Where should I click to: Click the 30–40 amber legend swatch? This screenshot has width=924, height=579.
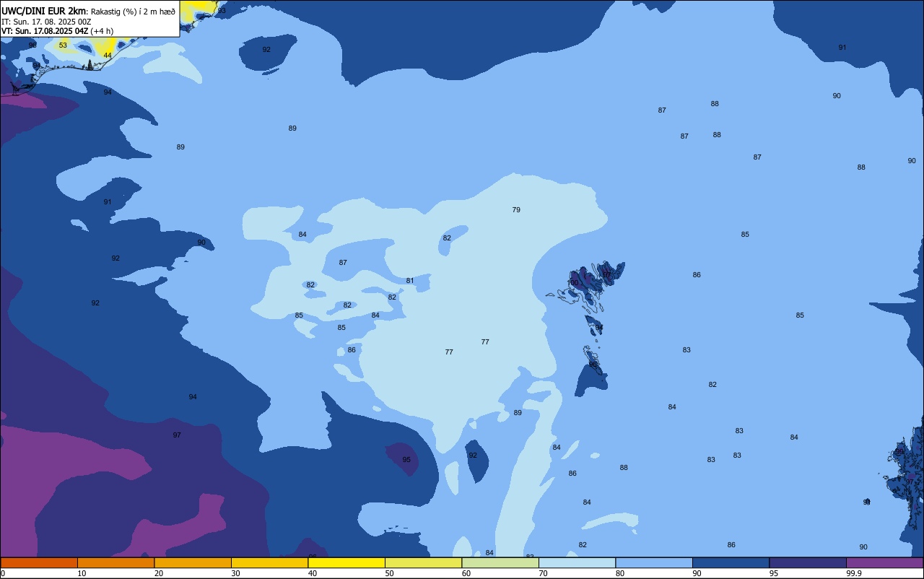tap(269, 562)
